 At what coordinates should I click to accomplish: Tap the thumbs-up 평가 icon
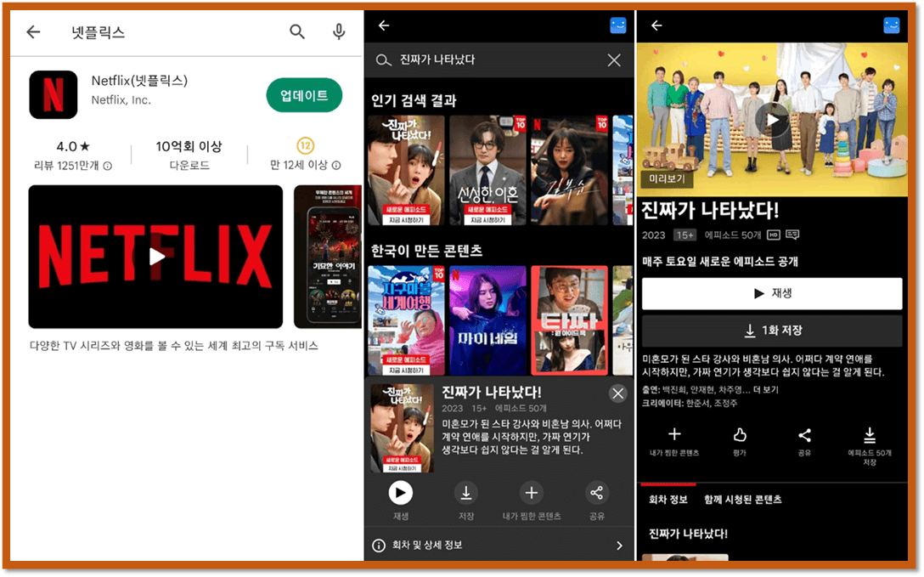(x=740, y=435)
